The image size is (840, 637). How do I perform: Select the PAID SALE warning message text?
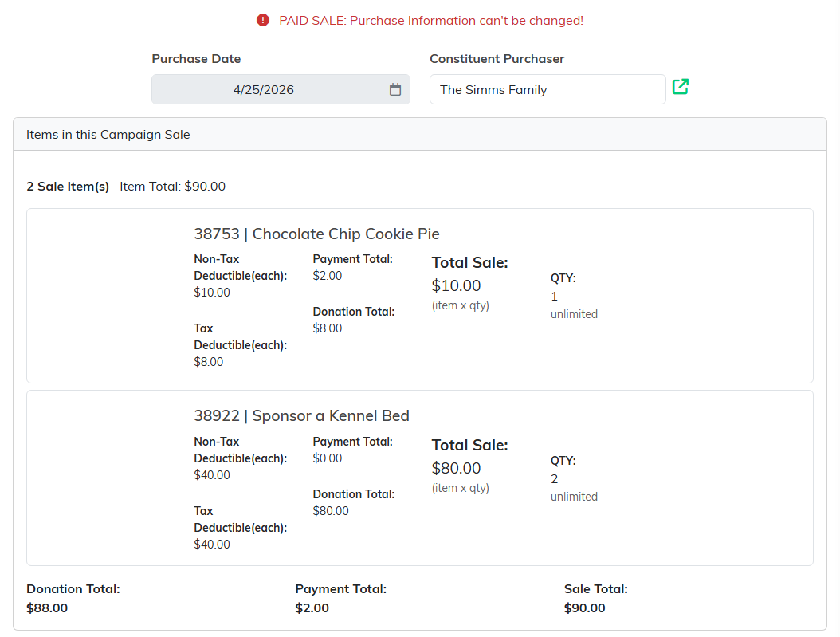[x=431, y=21]
